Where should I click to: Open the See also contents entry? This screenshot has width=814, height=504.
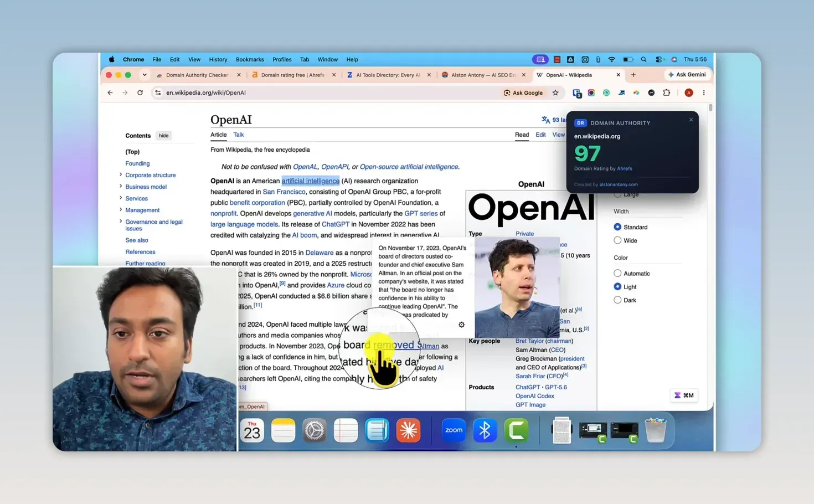(x=137, y=240)
